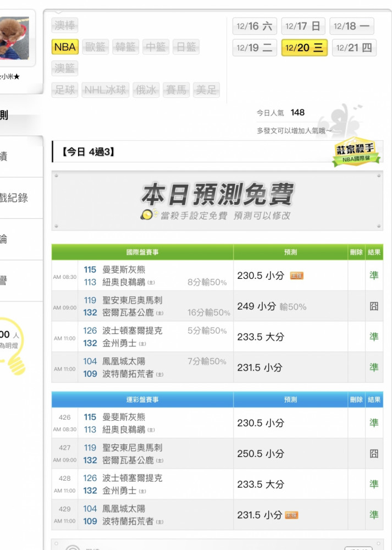Click 波特蘭拓荒者 team in lottery table

128,521
